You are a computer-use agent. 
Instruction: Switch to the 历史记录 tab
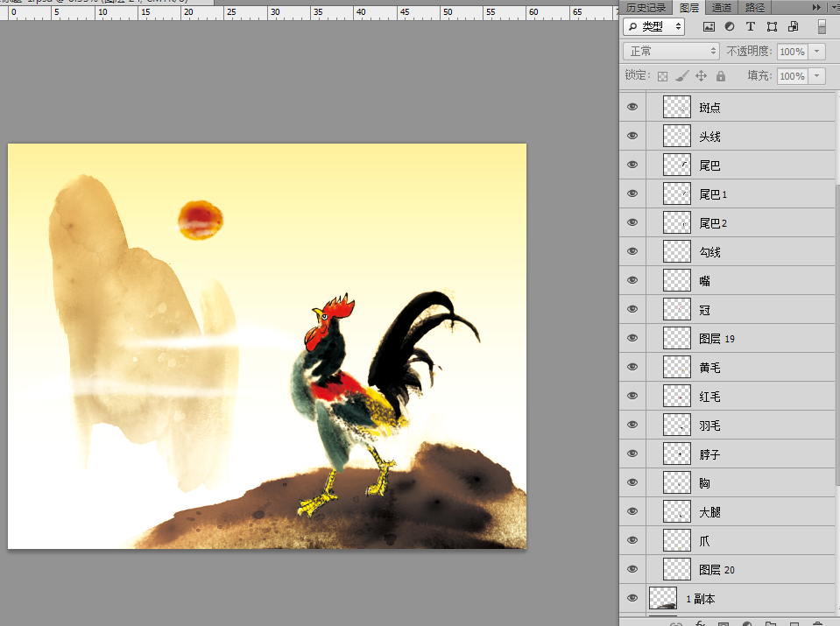click(646, 8)
